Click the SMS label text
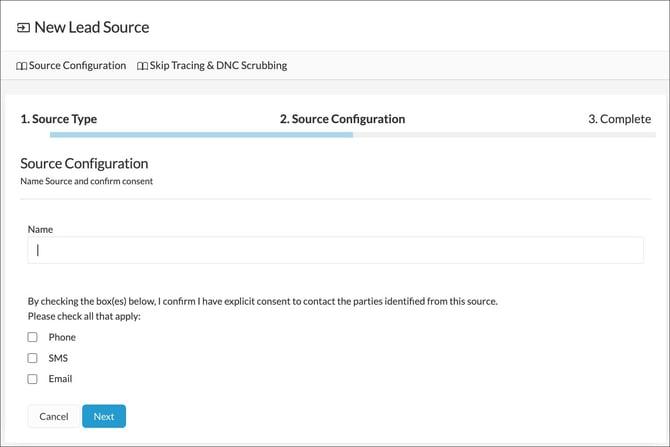Screen dimensions: 670x447 click(60, 358)
